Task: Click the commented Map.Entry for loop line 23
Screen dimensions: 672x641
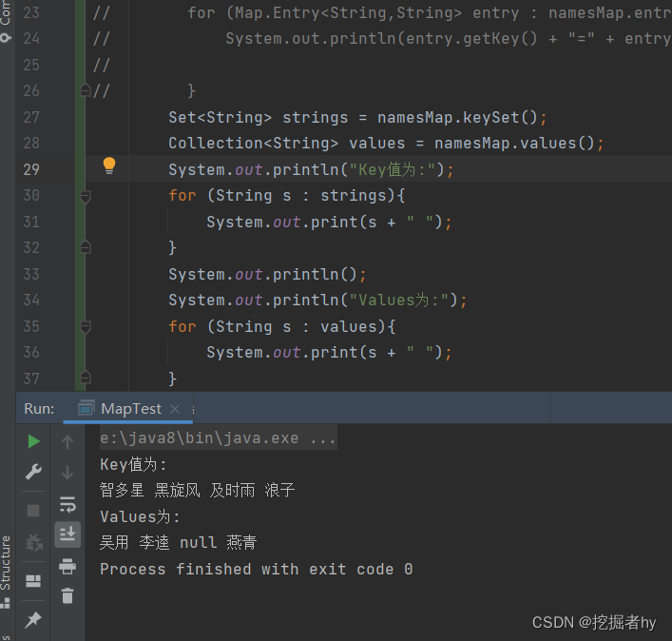Action: coord(429,13)
